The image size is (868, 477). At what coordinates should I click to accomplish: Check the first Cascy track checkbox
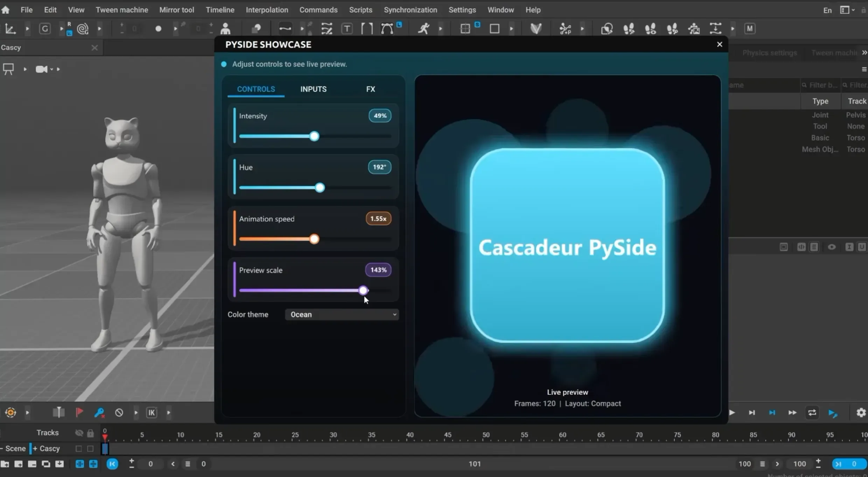click(x=79, y=449)
